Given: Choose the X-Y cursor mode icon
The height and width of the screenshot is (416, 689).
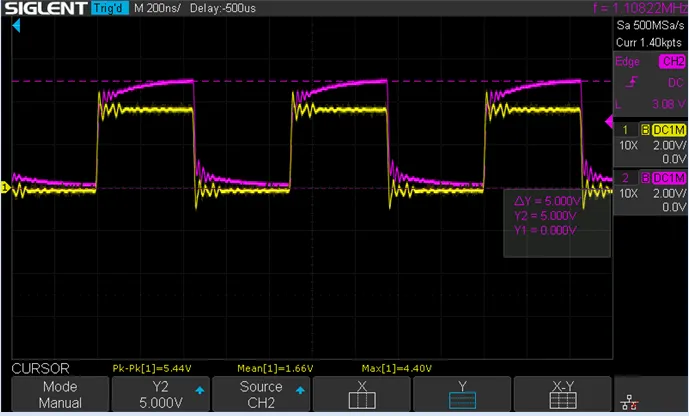Looking at the screenshot, I should pyautogui.click(x=562, y=396).
